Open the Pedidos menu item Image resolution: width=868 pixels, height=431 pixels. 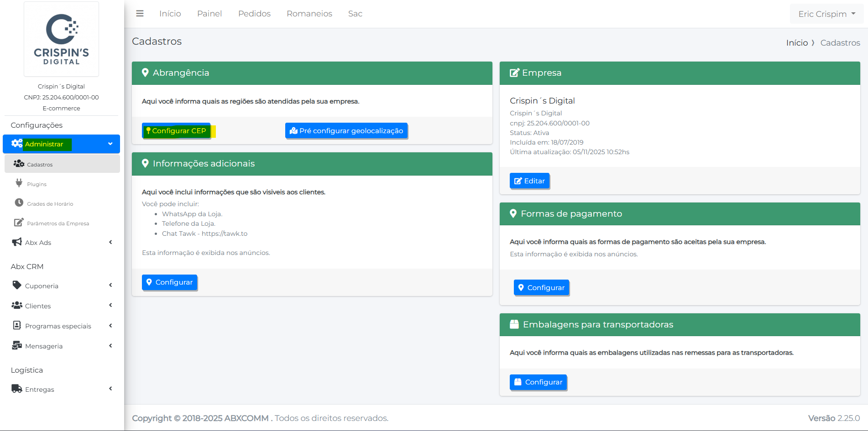[x=254, y=14]
